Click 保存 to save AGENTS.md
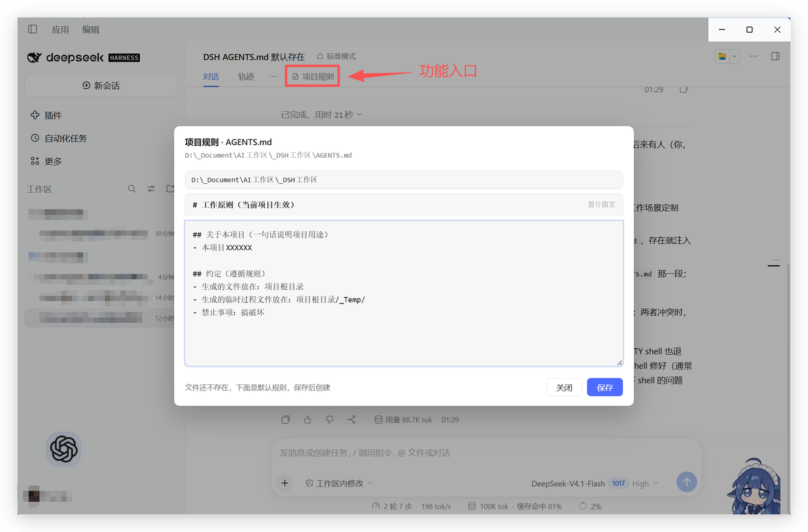Screen dimensions: 808x532 tap(605, 388)
